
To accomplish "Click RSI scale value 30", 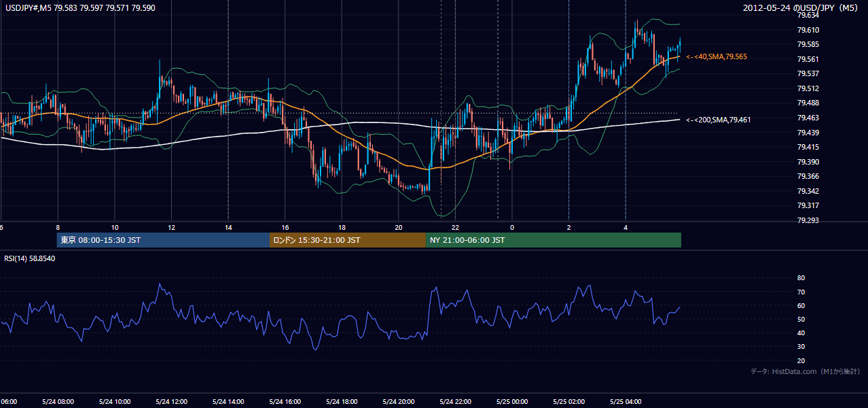I will pos(801,347).
